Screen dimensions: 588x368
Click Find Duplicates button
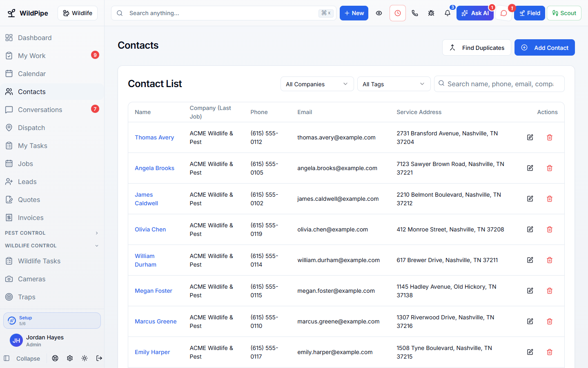point(477,47)
